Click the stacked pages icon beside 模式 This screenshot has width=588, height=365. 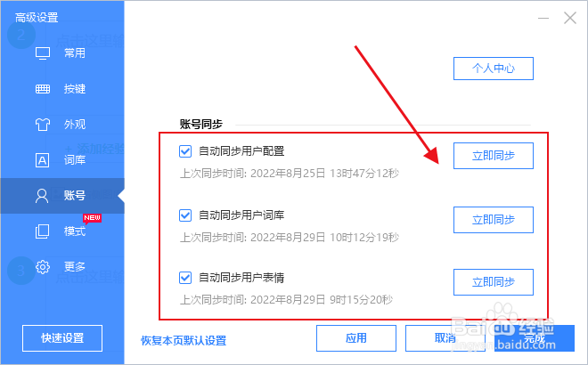(x=42, y=231)
